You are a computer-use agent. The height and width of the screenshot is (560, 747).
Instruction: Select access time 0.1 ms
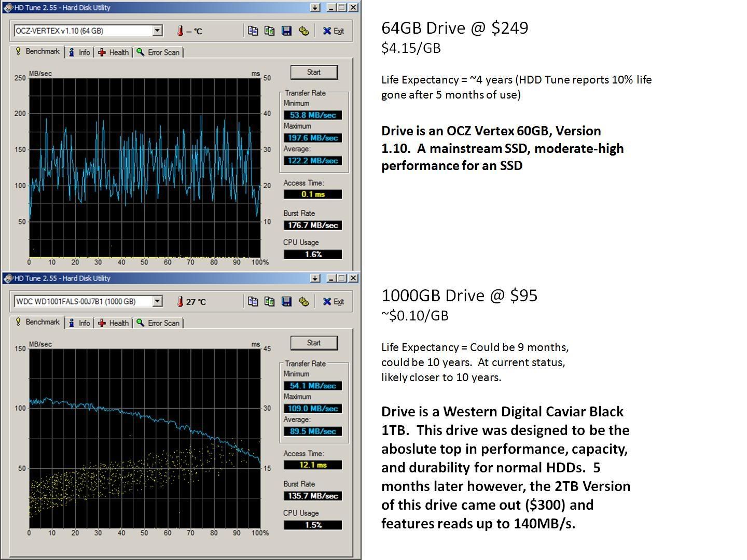point(313,194)
